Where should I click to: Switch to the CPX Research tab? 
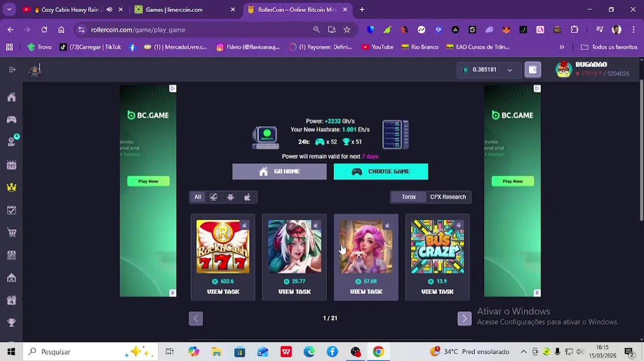pyautogui.click(x=448, y=197)
